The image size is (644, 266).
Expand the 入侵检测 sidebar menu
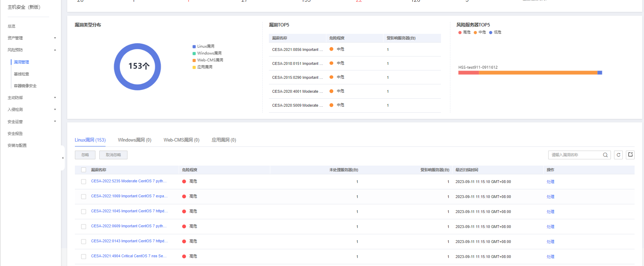tap(31, 109)
